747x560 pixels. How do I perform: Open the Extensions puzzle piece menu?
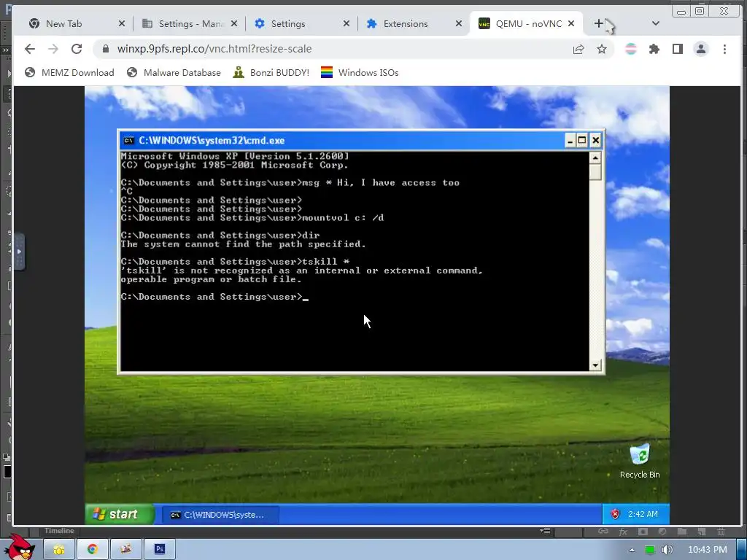pyautogui.click(x=654, y=49)
